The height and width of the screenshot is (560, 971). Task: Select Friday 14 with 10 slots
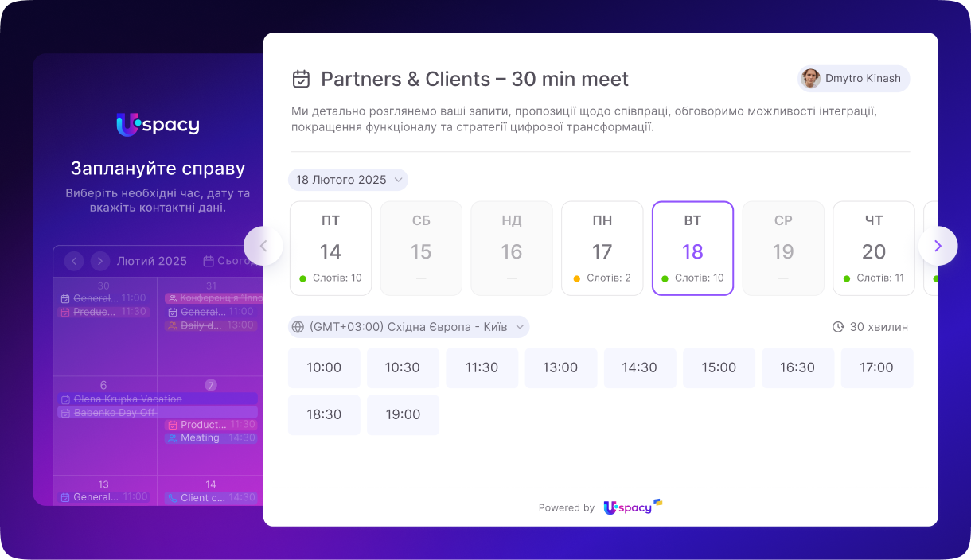point(330,248)
